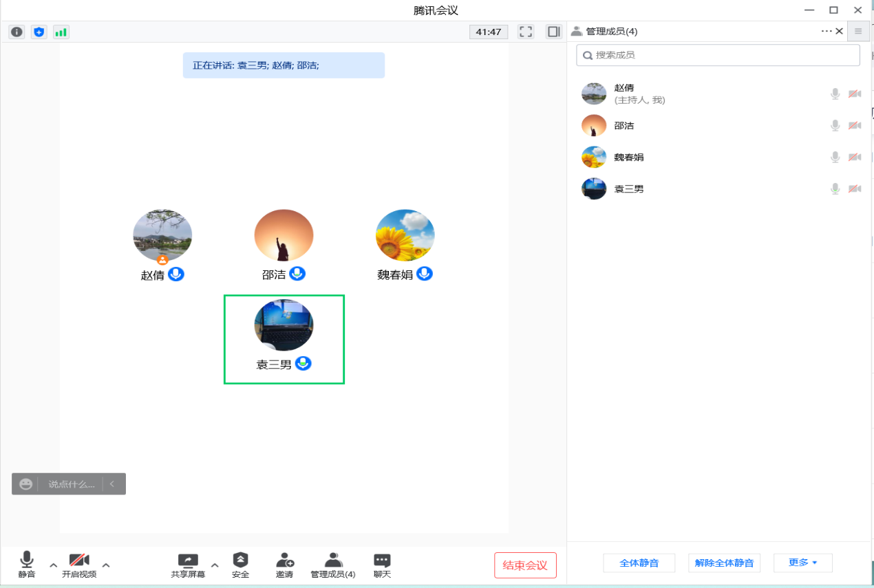Enter full screen mode
This screenshot has height=588, width=874.
click(x=526, y=32)
